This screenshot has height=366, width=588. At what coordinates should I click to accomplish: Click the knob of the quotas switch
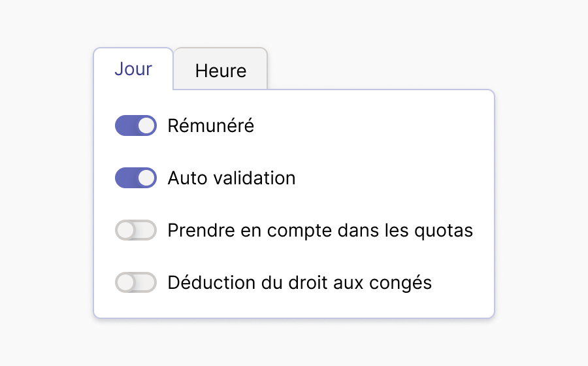125,230
